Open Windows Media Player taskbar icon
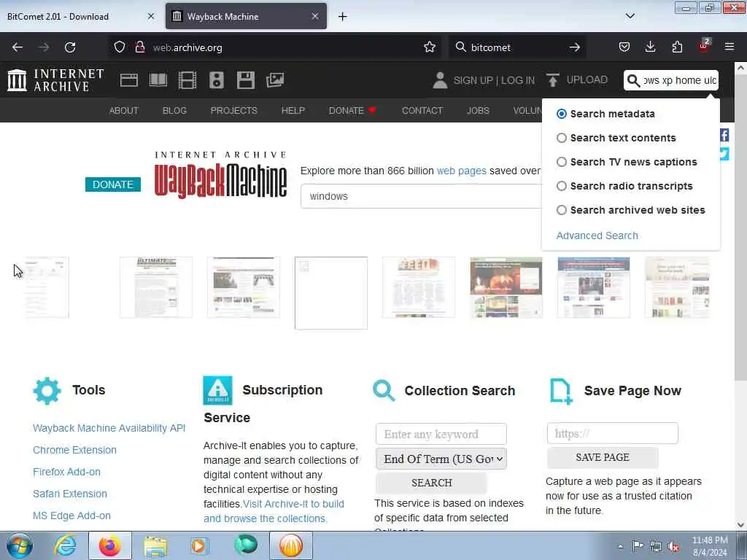747x560 pixels. (x=200, y=545)
